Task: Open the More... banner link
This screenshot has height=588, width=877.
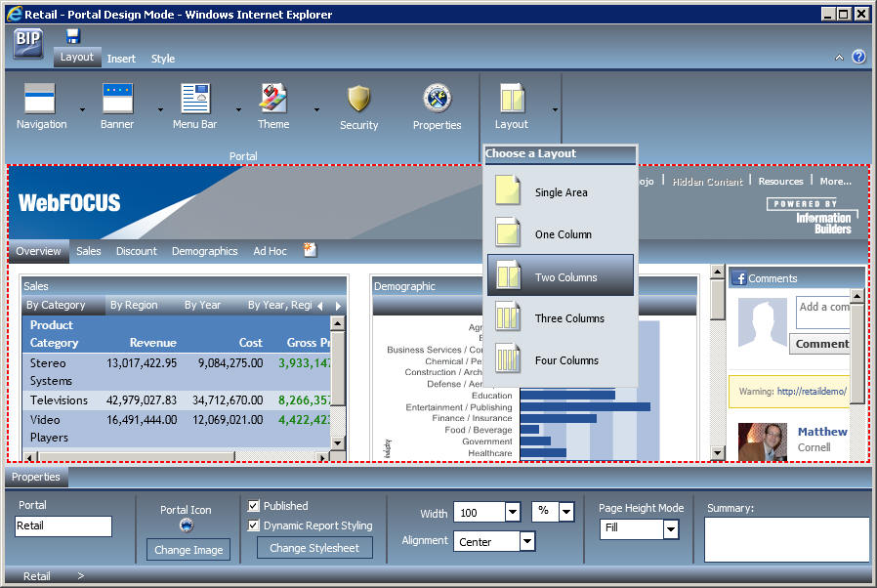Action: [x=836, y=182]
